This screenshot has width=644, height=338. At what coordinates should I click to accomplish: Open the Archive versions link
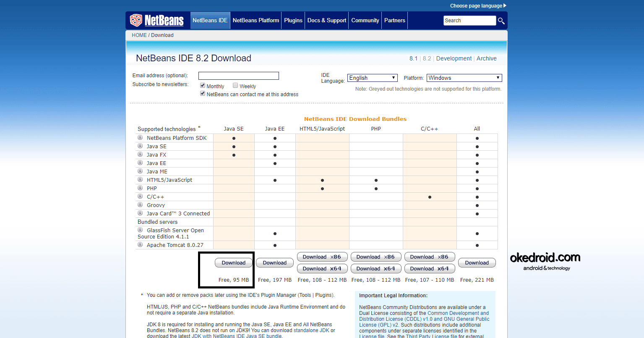(x=486, y=58)
